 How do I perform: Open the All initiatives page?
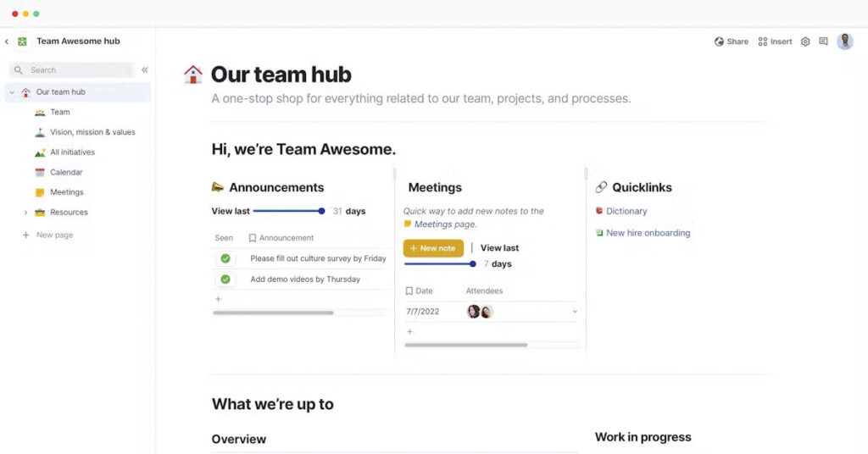tap(73, 152)
